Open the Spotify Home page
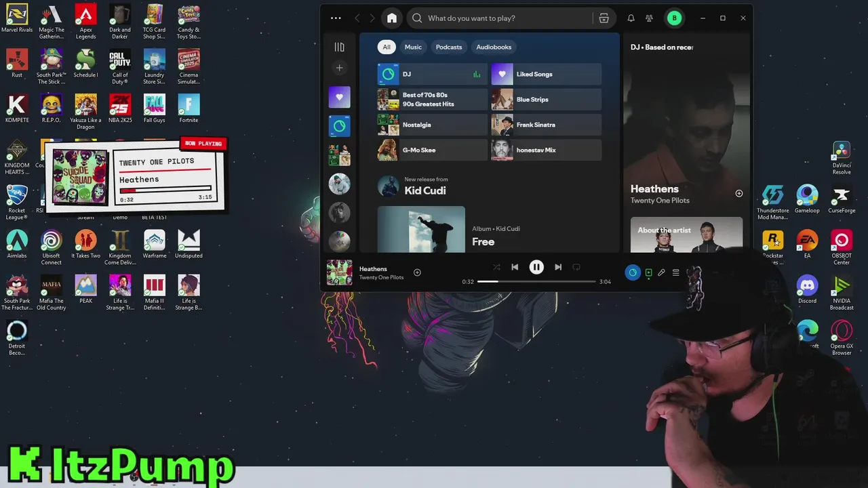Screen dimensions: 868x488 coord(392,18)
